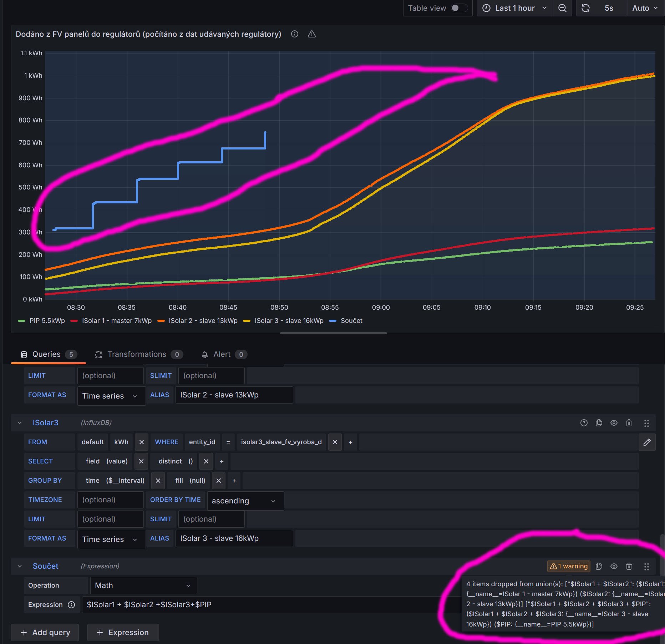
Task: Toggle visibility of the Součet expression
Action: (614, 566)
